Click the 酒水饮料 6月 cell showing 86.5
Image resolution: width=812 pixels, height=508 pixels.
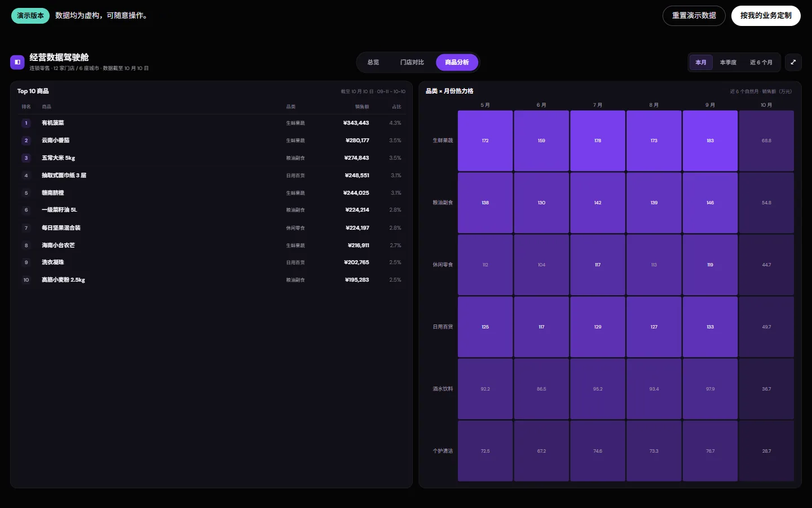coord(541,389)
